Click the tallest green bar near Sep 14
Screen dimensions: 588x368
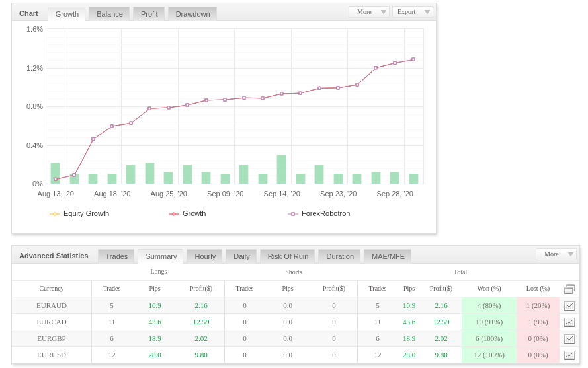[x=281, y=169]
